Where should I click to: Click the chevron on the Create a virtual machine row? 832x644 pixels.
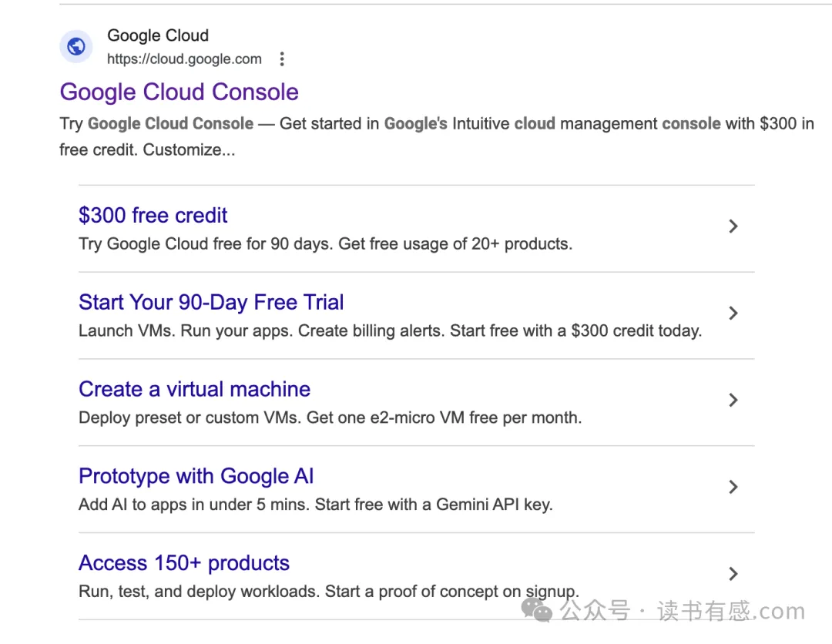click(733, 400)
